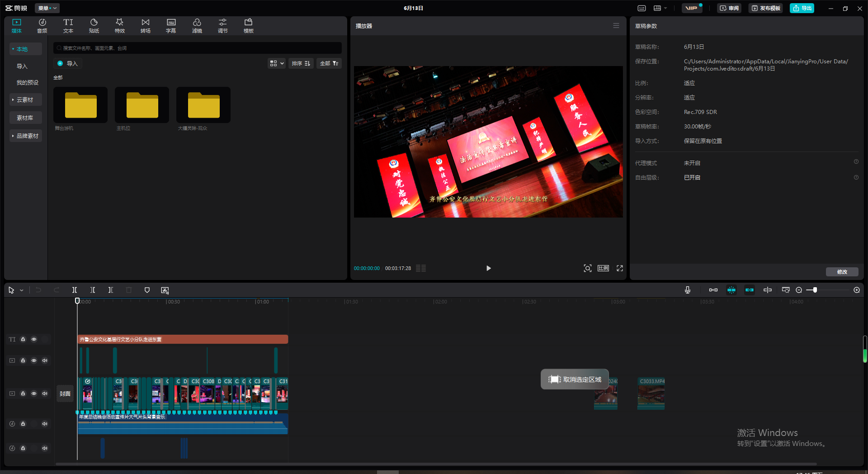Start voice recording with the microphone icon

point(688,290)
